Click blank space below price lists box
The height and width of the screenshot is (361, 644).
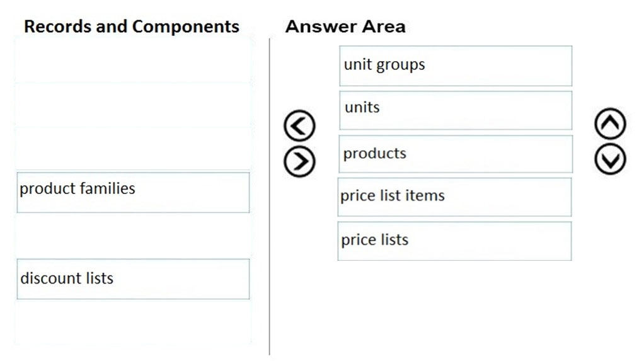point(454,308)
